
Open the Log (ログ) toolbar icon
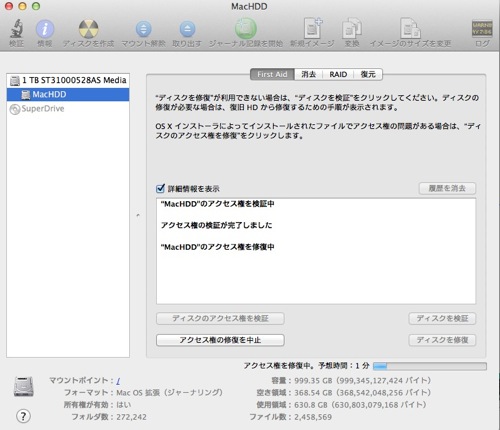coord(482,29)
